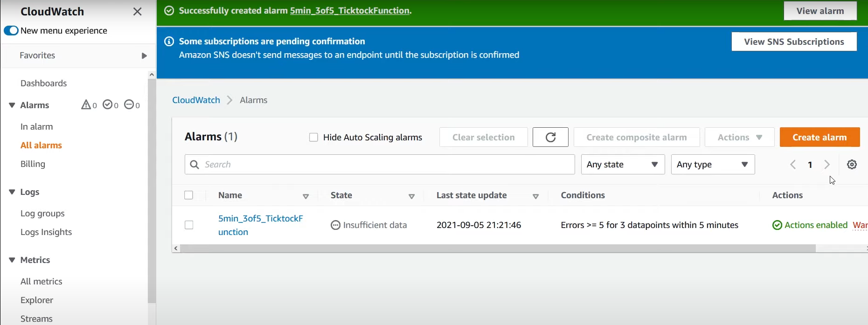Screen dimensions: 868x325
Task: Open the Any type filter dropdown
Action: point(713,165)
